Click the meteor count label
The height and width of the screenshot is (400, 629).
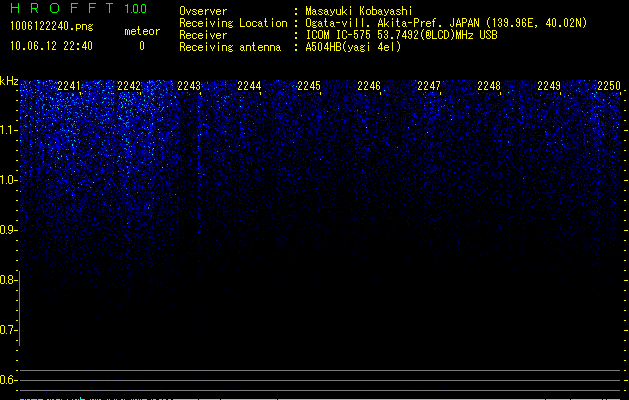tap(142, 31)
